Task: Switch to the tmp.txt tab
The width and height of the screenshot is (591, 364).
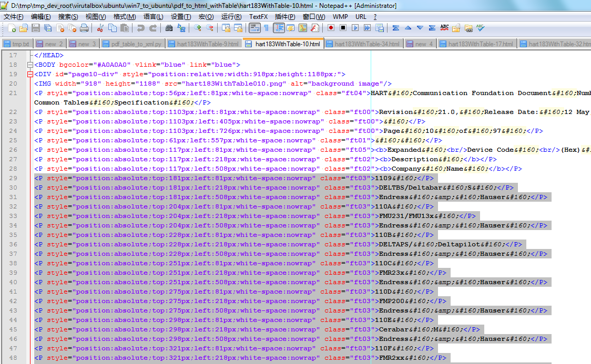Action: (x=17, y=44)
